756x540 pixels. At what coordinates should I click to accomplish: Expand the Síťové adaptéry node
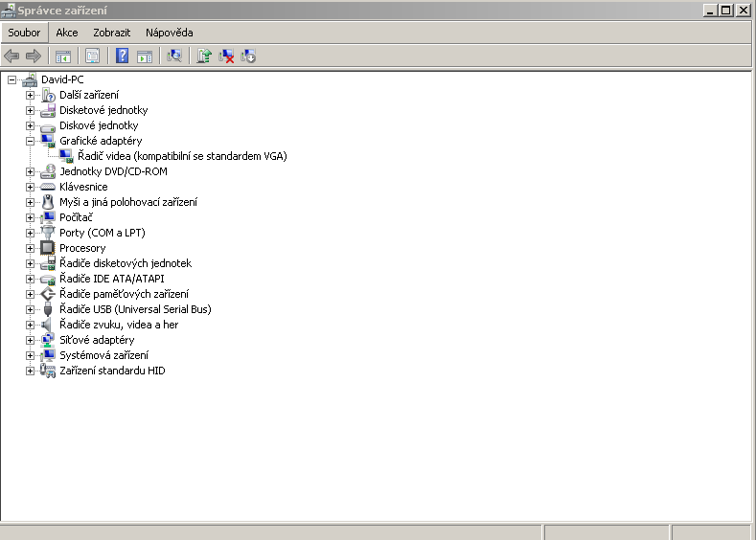click(x=30, y=340)
